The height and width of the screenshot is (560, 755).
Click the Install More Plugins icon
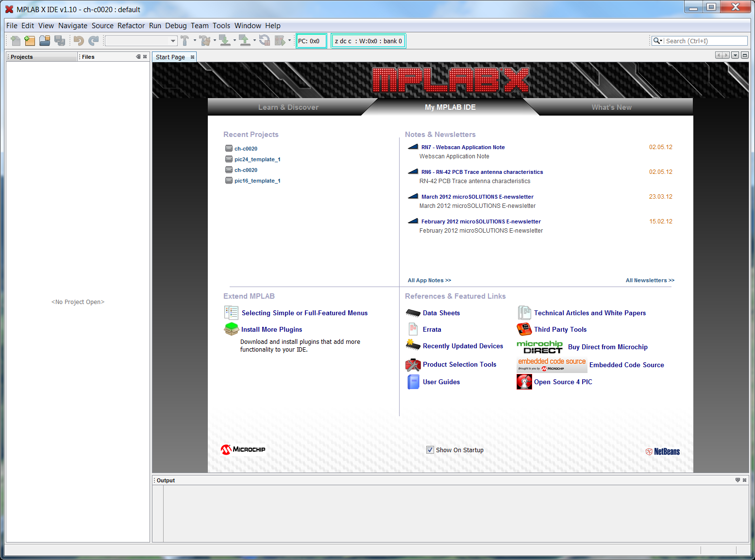(231, 329)
